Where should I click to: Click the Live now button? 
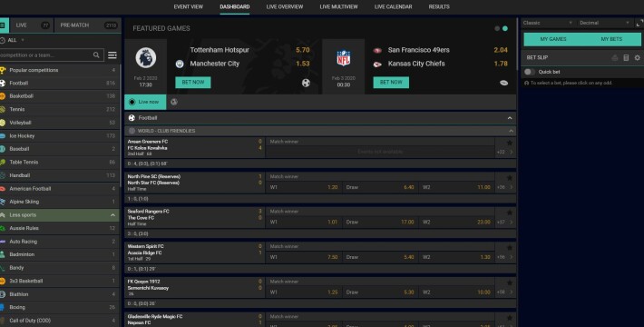click(x=145, y=102)
